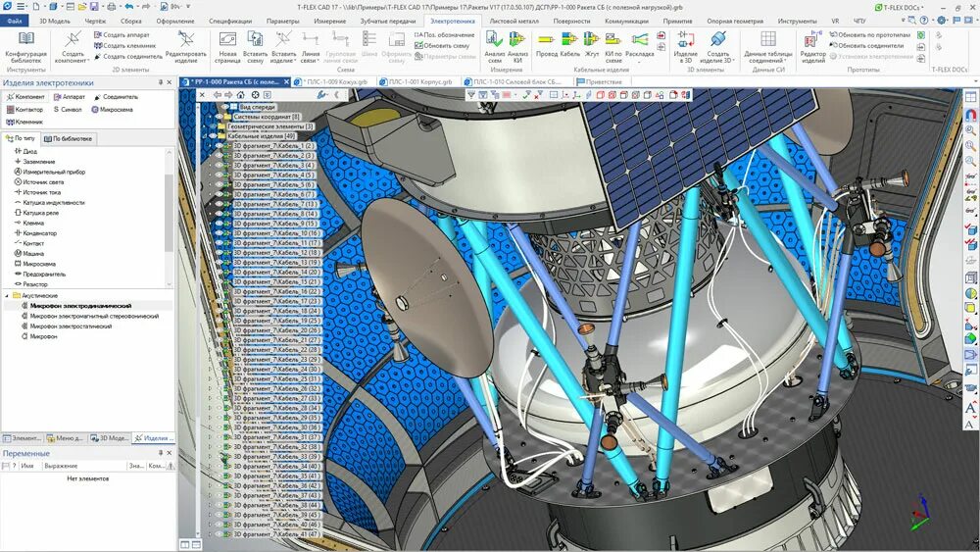
Task: Open the Раскладка tool
Action: point(639,45)
